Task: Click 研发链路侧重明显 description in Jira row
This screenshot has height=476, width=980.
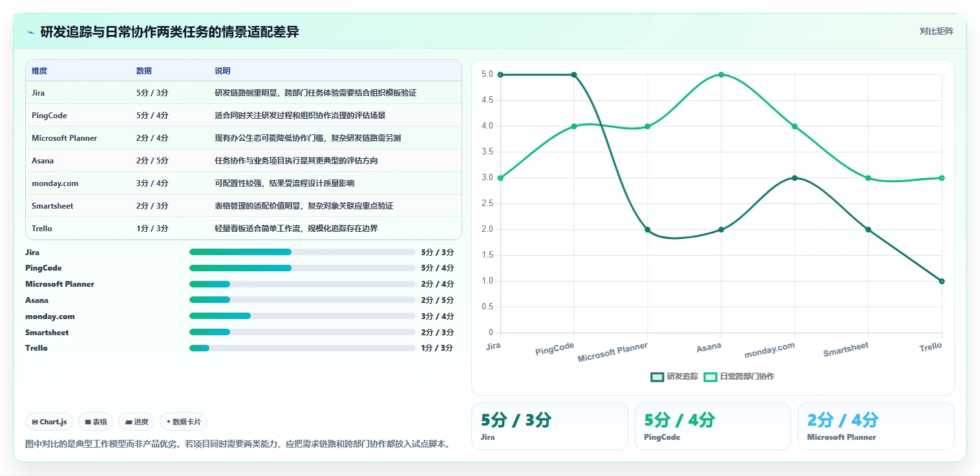Action: click(315, 93)
